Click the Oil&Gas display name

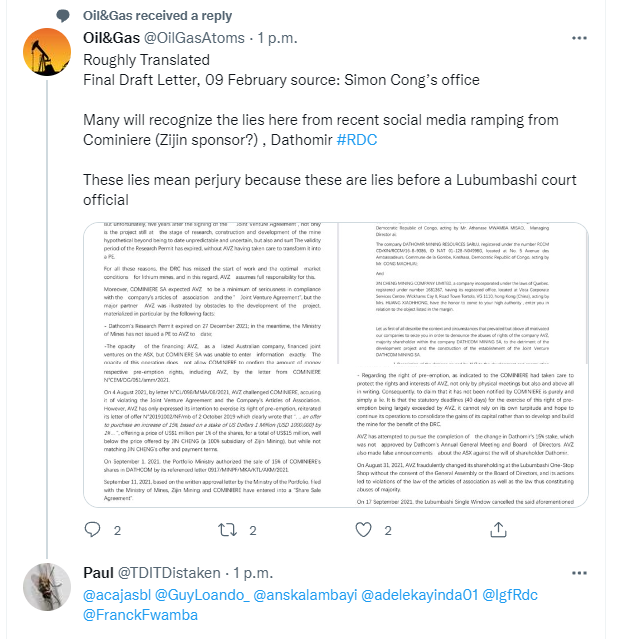[112, 38]
